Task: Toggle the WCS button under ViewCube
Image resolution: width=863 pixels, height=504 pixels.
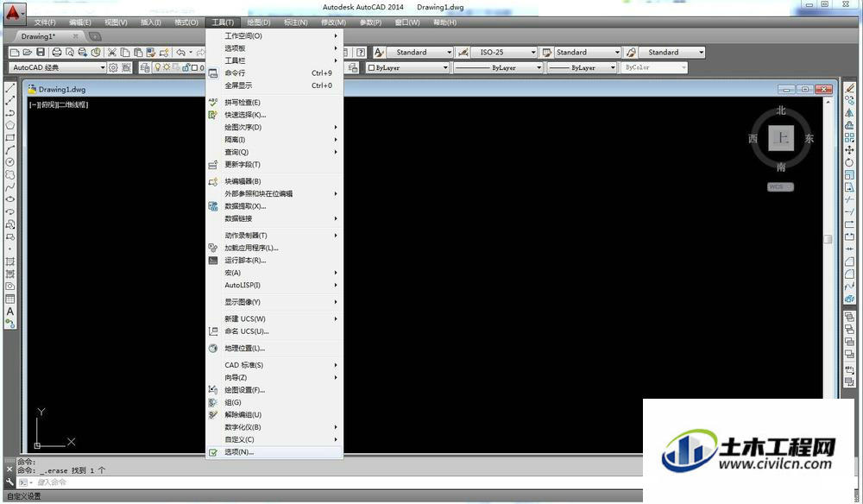Action: [x=780, y=187]
